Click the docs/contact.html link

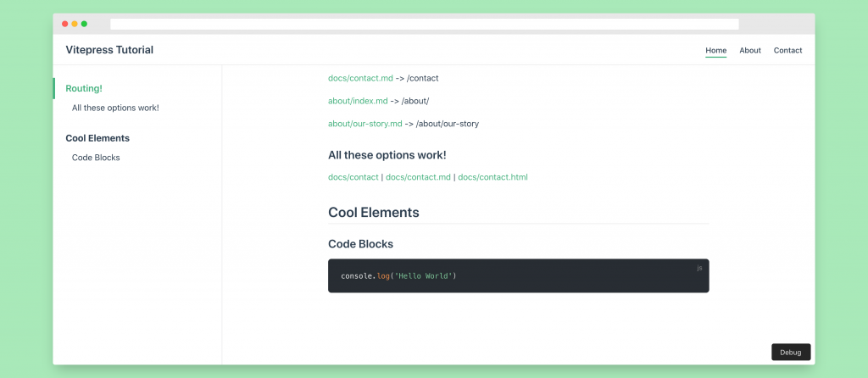pyautogui.click(x=492, y=177)
